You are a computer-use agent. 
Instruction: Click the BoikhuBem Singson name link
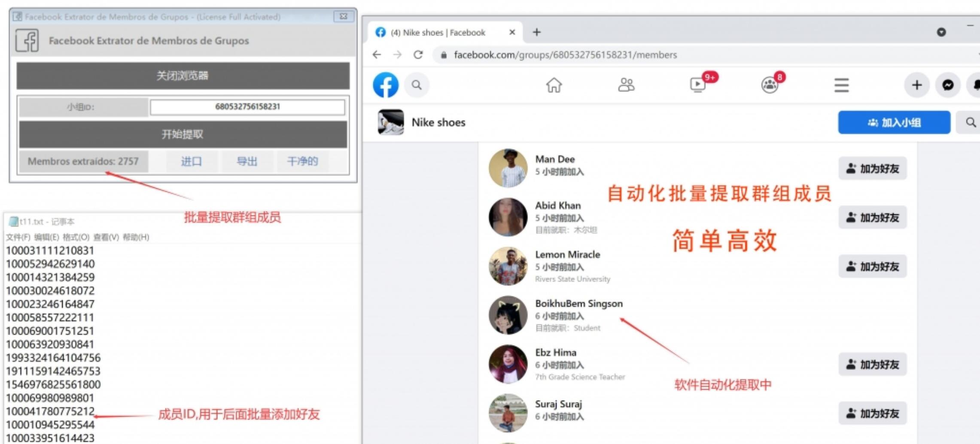coord(579,303)
